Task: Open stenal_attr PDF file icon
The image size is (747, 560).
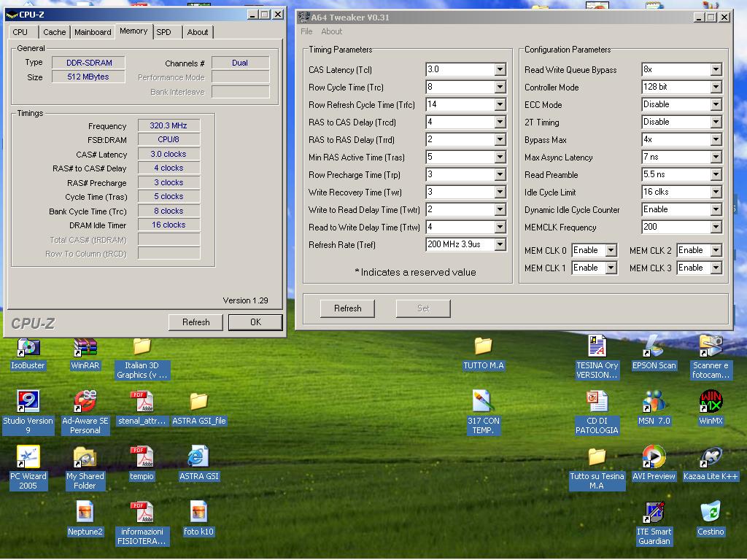Action: tap(142, 408)
